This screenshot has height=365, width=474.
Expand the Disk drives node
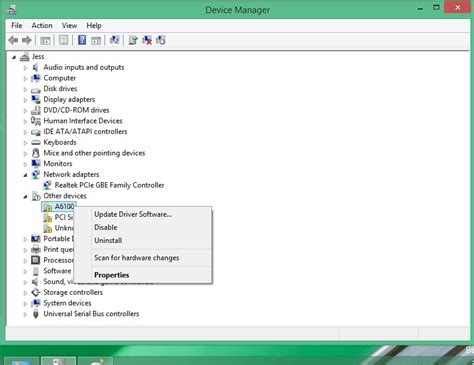(x=25, y=89)
